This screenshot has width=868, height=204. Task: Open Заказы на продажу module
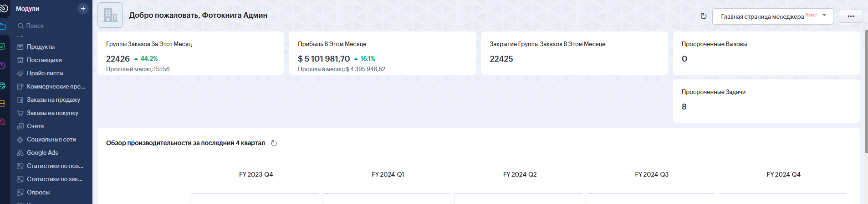(x=53, y=99)
